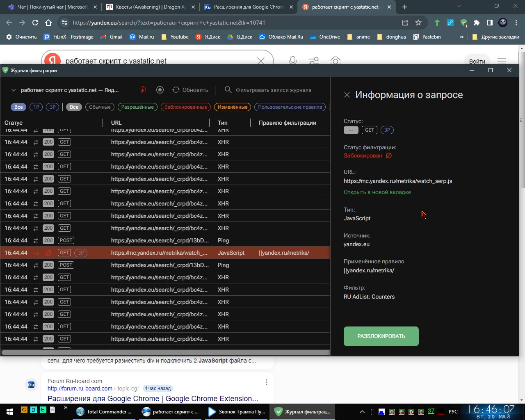Close the Информация о запросе panel

tap(347, 95)
